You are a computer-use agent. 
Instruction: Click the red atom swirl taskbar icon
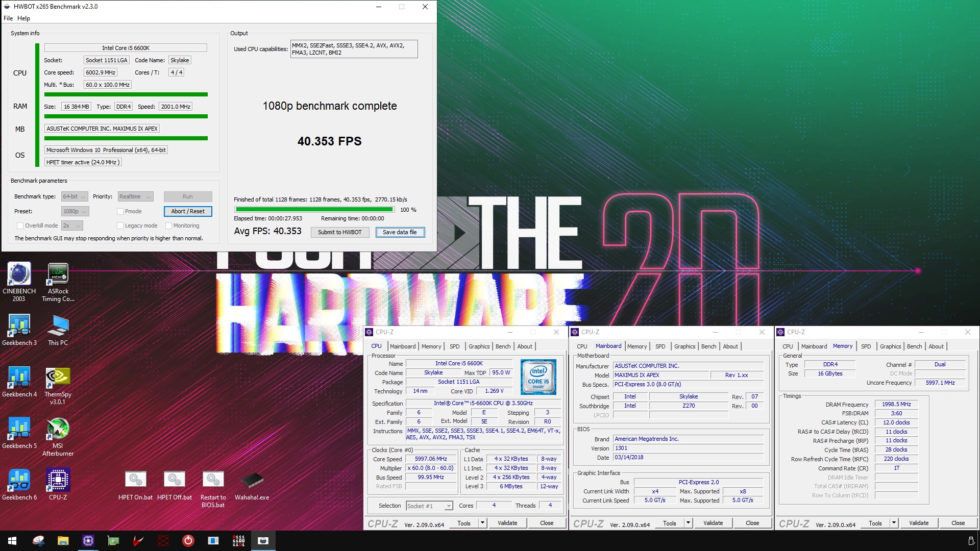coord(163,541)
